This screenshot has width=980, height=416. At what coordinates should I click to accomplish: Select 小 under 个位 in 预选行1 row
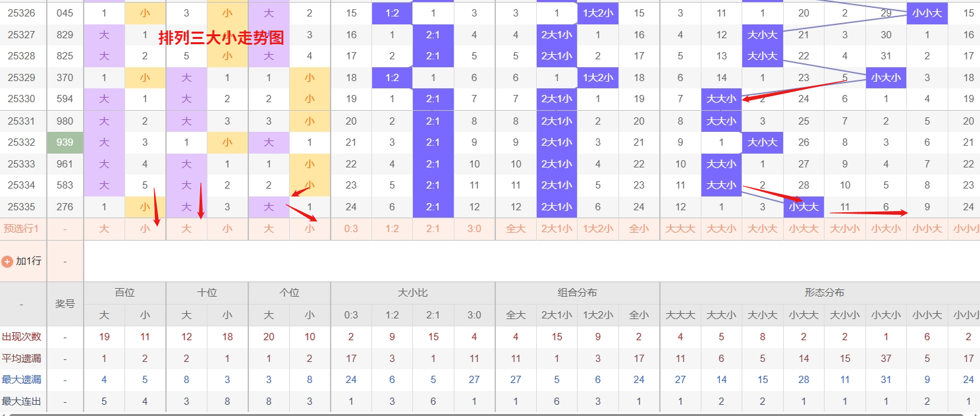[x=310, y=229]
